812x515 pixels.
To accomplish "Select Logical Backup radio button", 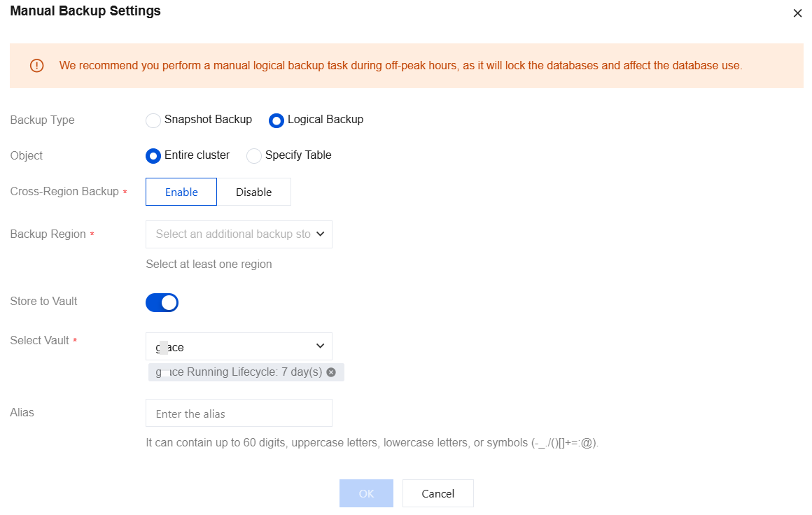I will coord(276,120).
